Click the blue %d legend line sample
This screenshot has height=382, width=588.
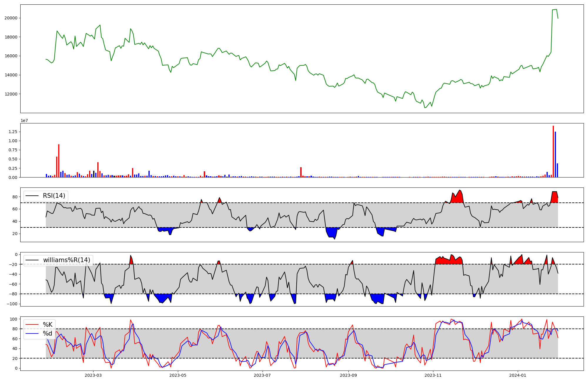click(32, 333)
